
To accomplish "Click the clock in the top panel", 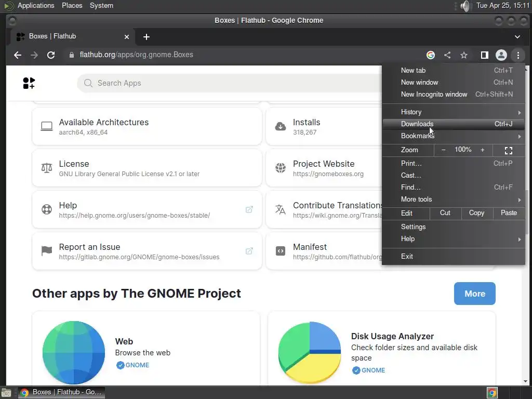I will click(503, 5).
